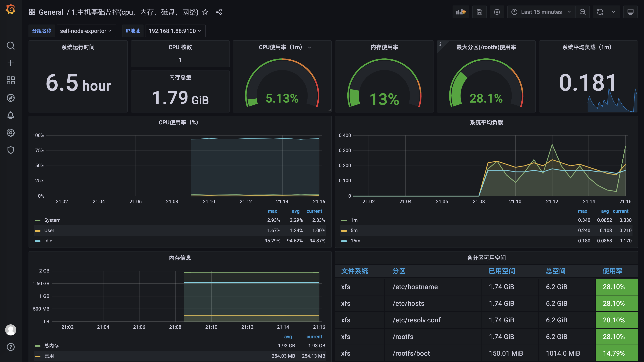Click the Create plus icon in sidebar
The width and height of the screenshot is (644, 362).
click(11, 63)
